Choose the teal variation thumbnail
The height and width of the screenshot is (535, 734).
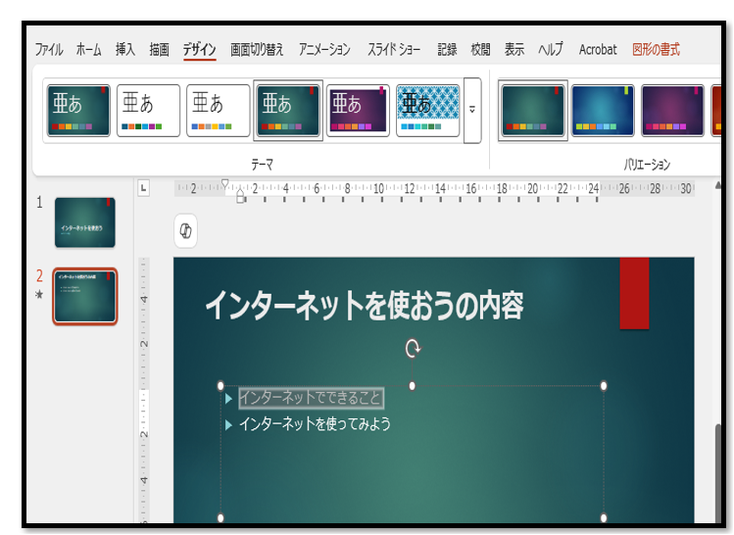533,110
